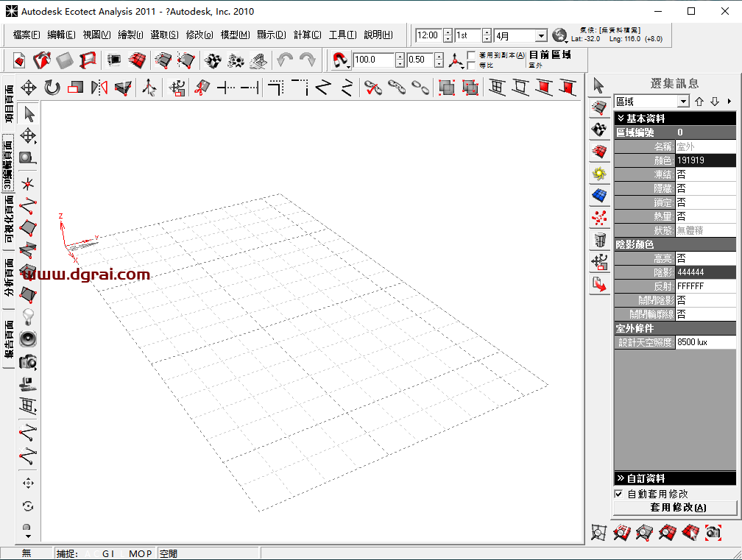Click the New model file icon
Screen dimensions: 742x560
(19, 60)
